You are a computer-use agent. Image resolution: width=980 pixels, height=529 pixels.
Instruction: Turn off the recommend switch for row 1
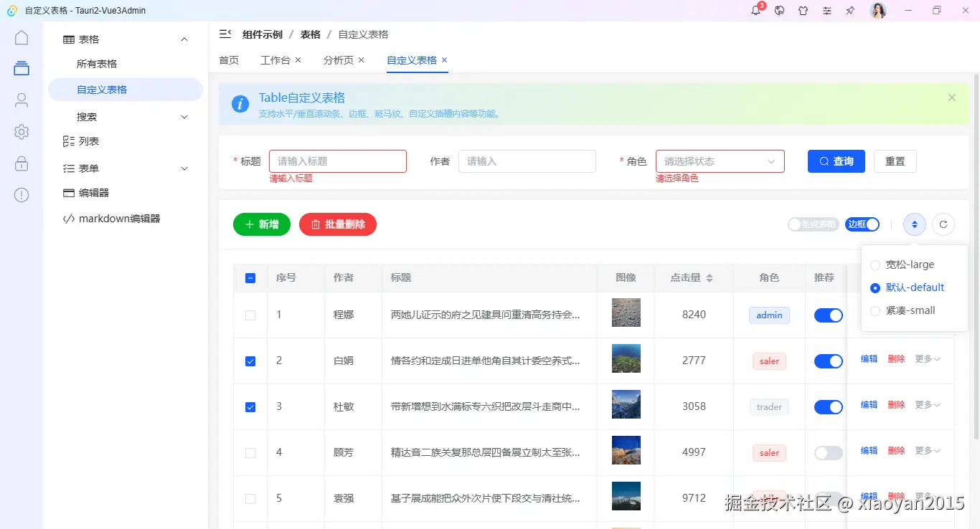pyautogui.click(x=828, y=315)
